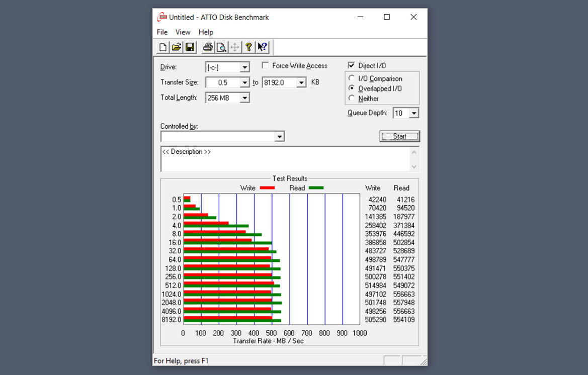
Task: Click the 256.0 row read value 551402
Action: click(x=404, y=277)
